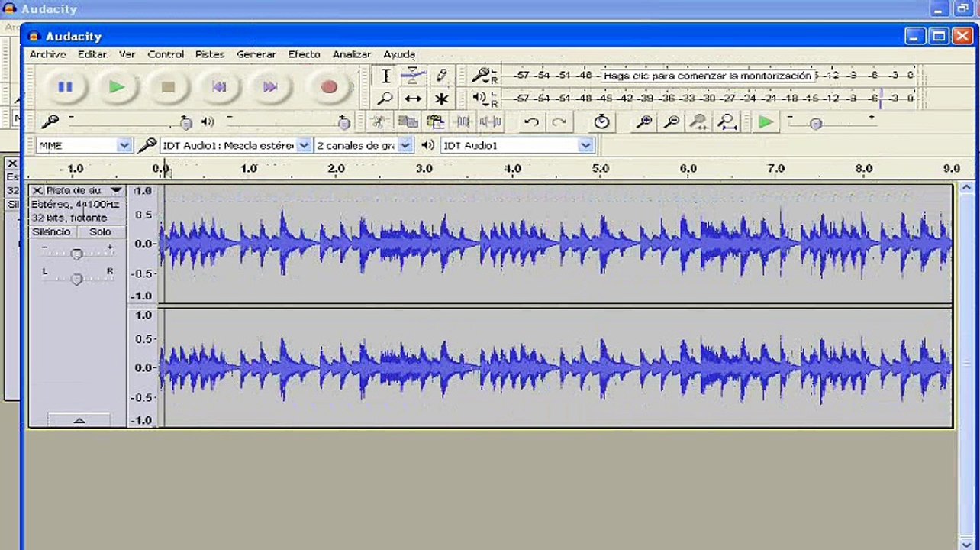
Task: Click the vertical scrollbar down arrow
Action: point(965,544)
